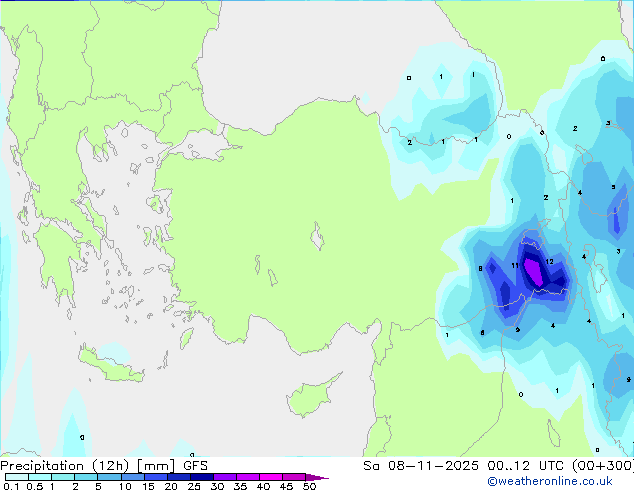
Task: Click the "12" precipitation value on map
Action: 549,262
